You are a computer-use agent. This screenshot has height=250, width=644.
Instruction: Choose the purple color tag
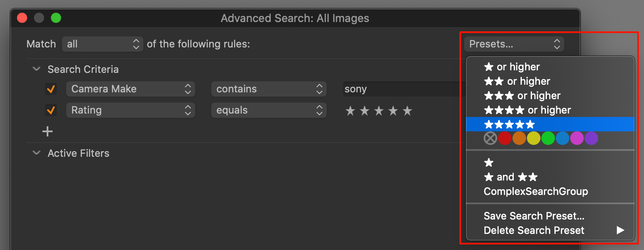(x=591, y=138)
